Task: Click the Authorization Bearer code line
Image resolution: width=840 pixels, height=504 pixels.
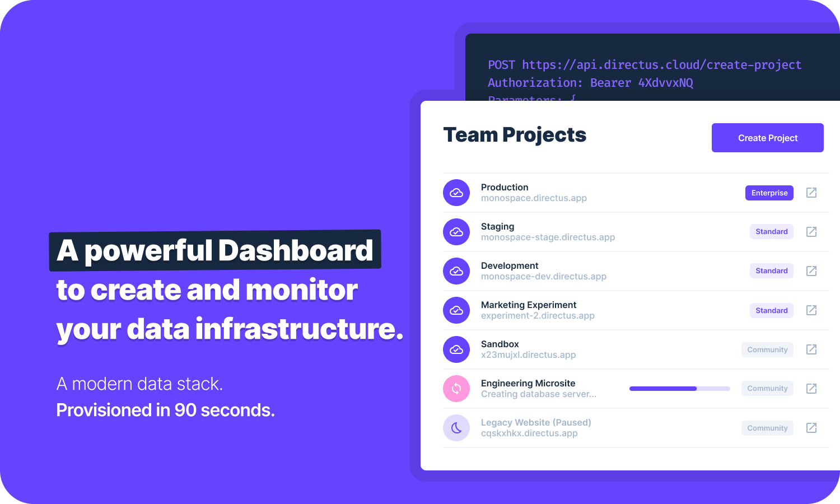Action: pyautogui.click(x=590, y=83)
